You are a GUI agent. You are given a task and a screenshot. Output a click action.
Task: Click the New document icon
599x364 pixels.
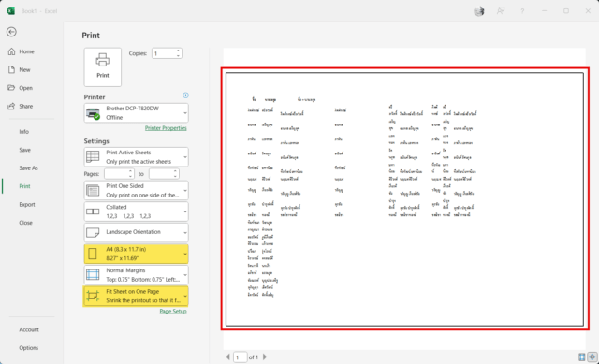pos(11,69)
